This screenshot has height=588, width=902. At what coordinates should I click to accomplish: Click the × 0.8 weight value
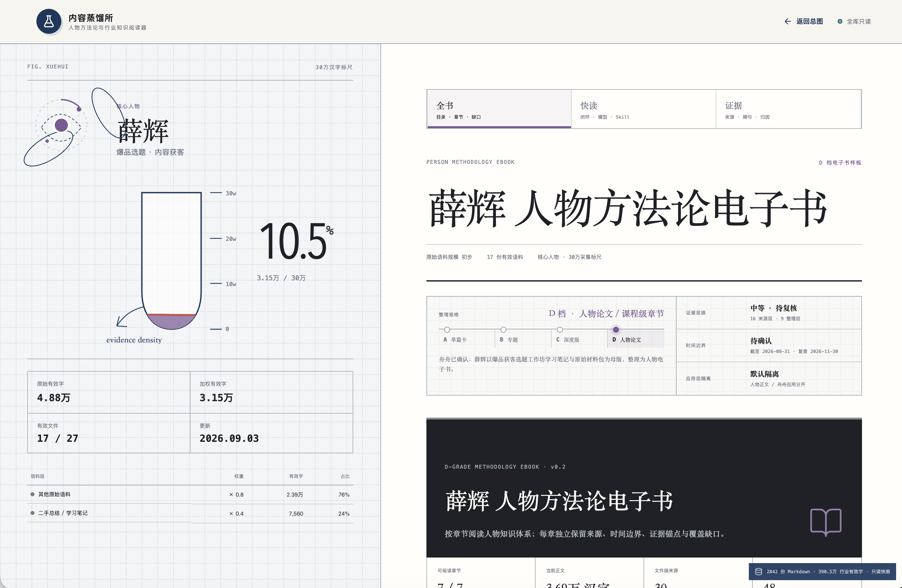(236, 495)
